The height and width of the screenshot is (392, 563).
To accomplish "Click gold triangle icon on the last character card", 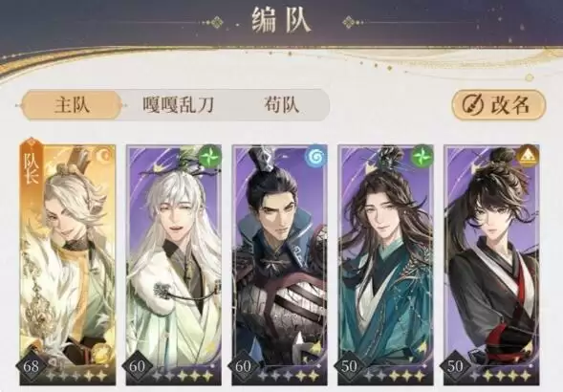I will 528,157.
